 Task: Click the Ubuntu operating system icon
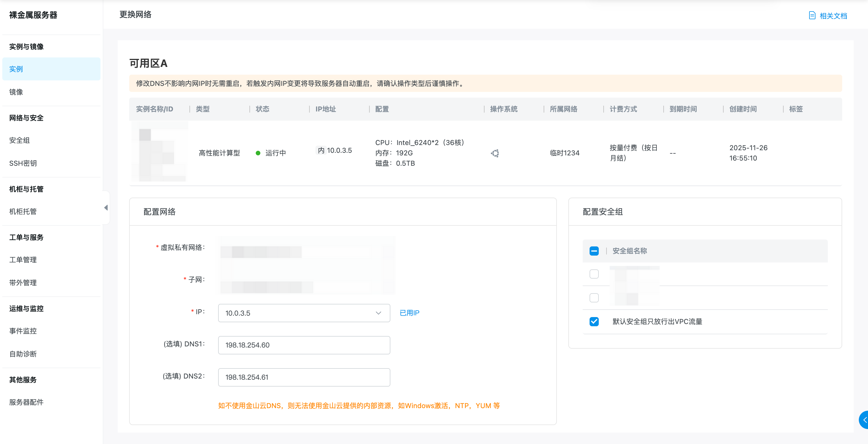point(495,153)
